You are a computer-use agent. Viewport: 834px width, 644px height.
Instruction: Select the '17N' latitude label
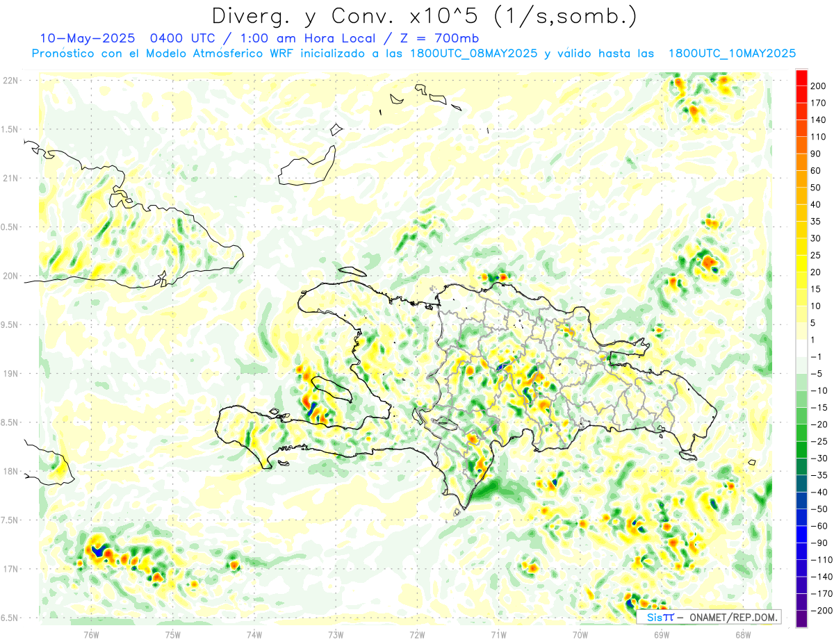click(x=10, y=569)
